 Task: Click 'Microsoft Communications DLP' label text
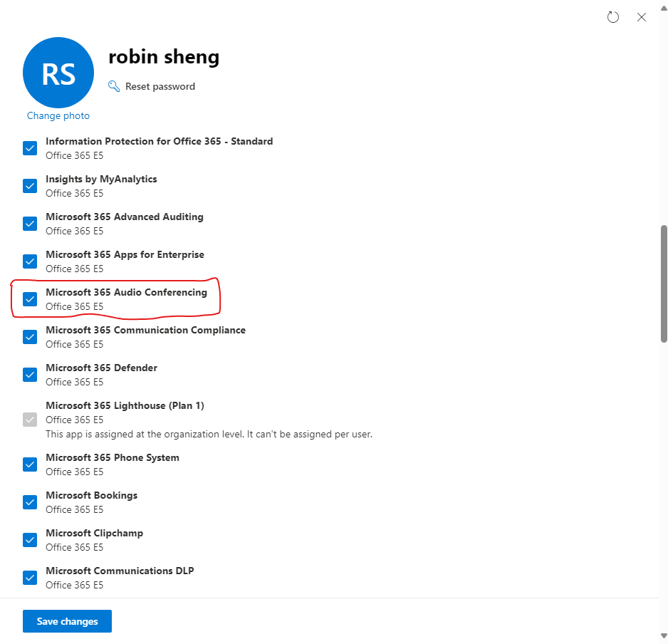[x=120, y=571]
